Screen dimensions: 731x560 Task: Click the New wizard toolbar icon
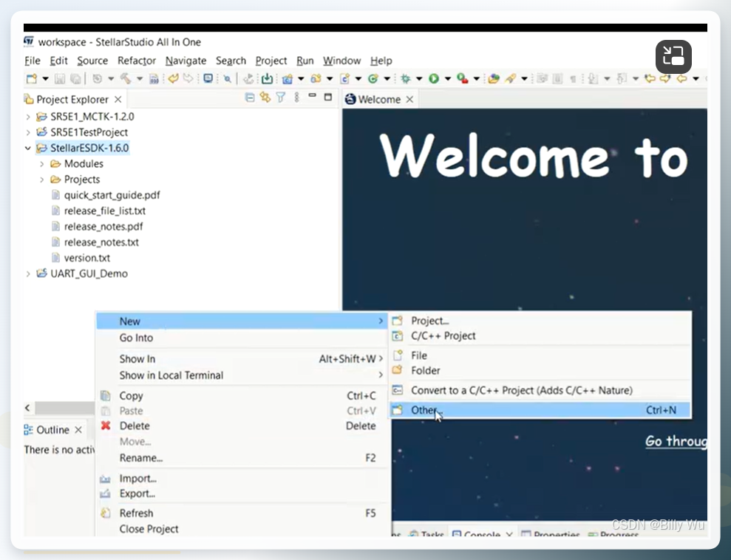point(31,79)
